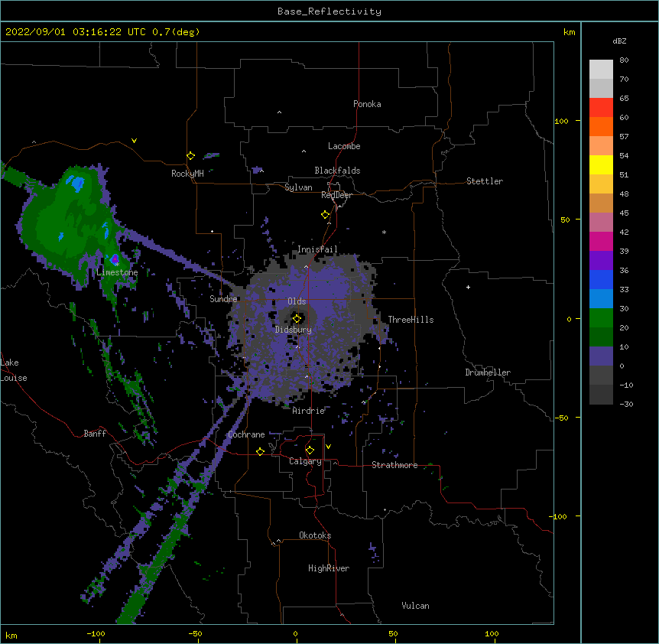Screen dimensions: 659x644
Task: Click the Lacombe city label
Action: coord(344,146)
